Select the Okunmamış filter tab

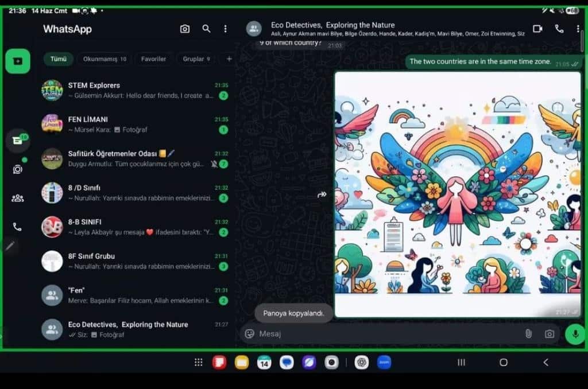(x=105, y=59)
